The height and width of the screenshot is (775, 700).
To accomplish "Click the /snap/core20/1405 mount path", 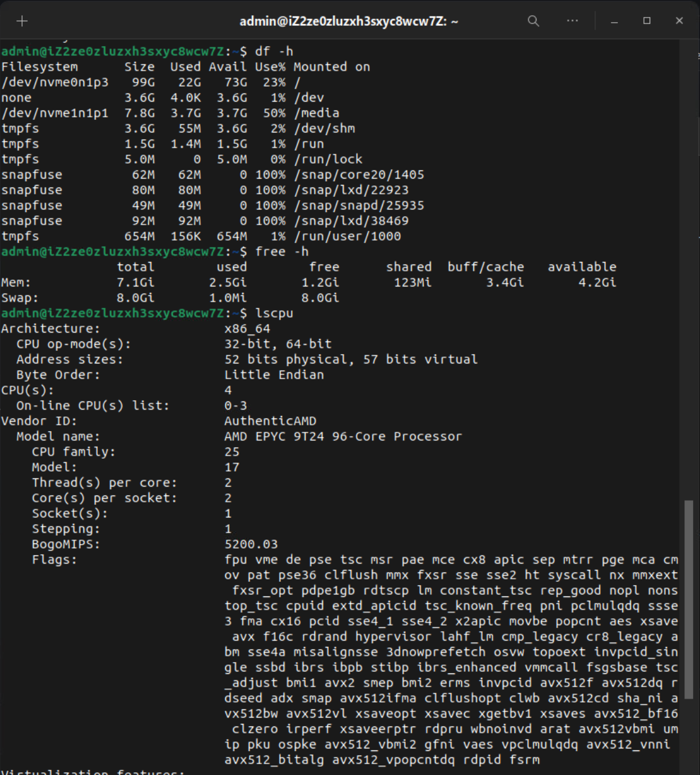I will tap(359, 175).
